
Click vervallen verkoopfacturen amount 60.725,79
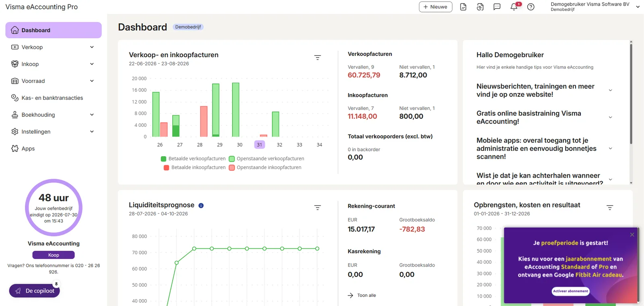pyautogui.click(x=364, y=75)
